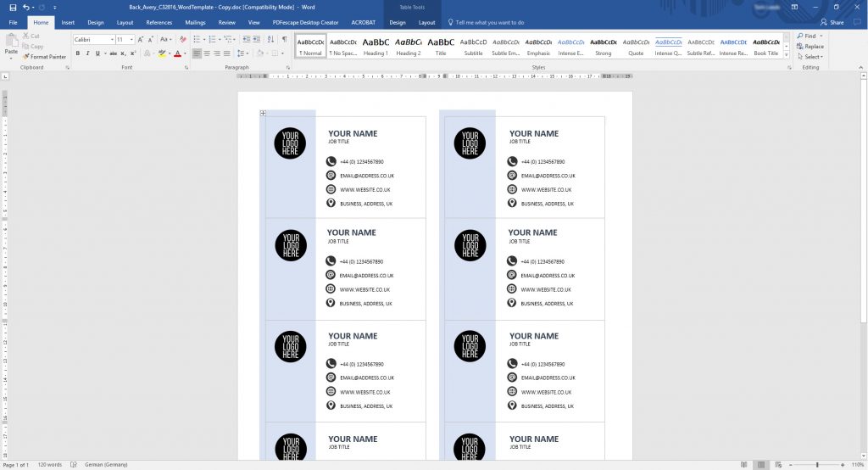The image size is (868, 470).
Task: Activate the Format Painter
Action: [44, 57]
